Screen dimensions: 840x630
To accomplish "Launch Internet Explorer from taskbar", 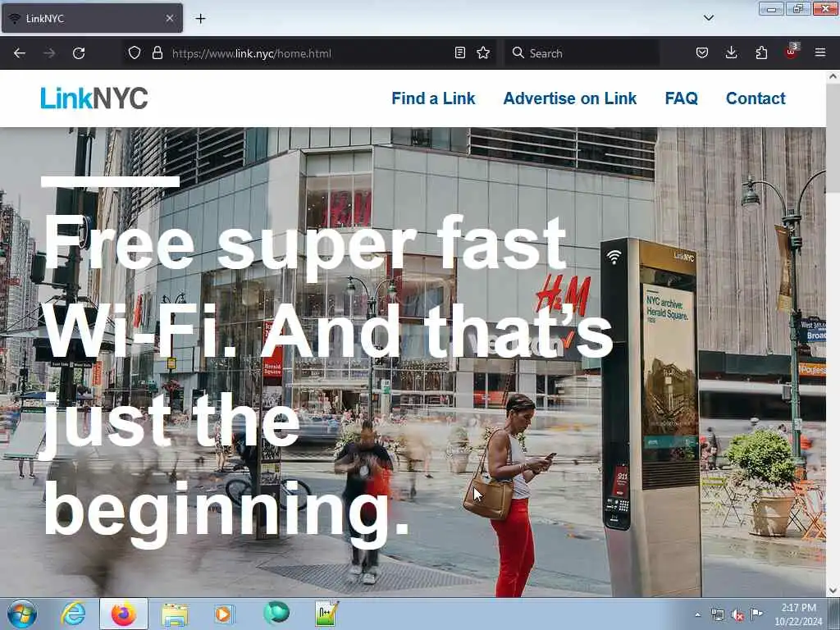I will coord(73,614).
